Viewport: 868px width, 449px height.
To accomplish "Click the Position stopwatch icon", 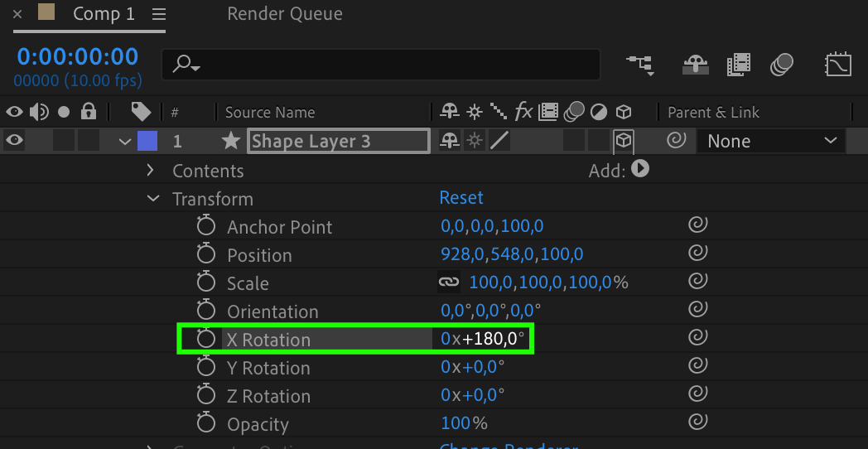I will 205,254.
